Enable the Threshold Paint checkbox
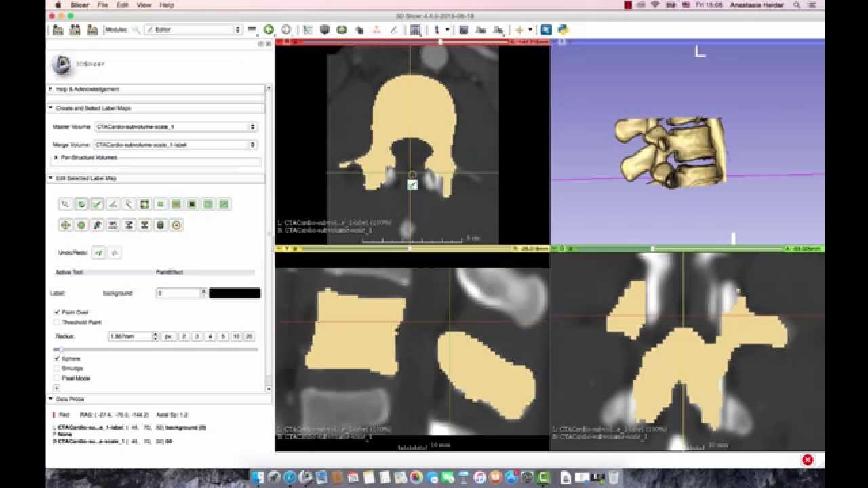Image resolution: width=868 pixels, height=488 pixels. (x=57, y=323)
